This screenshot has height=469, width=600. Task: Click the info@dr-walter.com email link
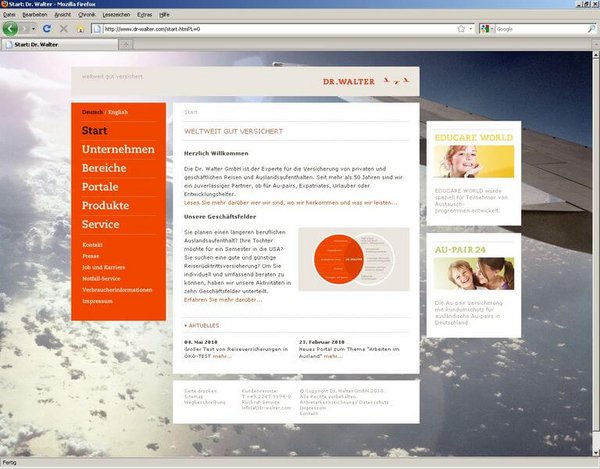[x=266, y=408]
